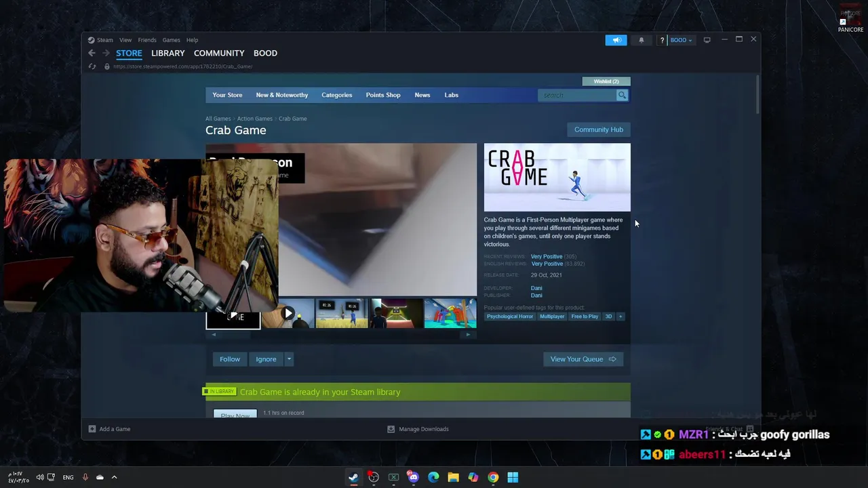
Task: Open the Help menu
Action: pyautogui.click(x=192, y=40)
